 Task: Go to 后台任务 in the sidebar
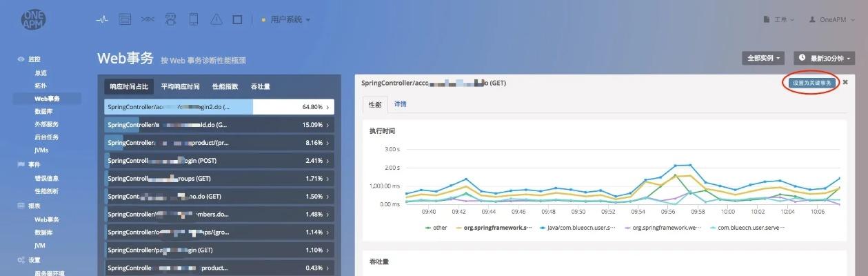coord(47,137)
